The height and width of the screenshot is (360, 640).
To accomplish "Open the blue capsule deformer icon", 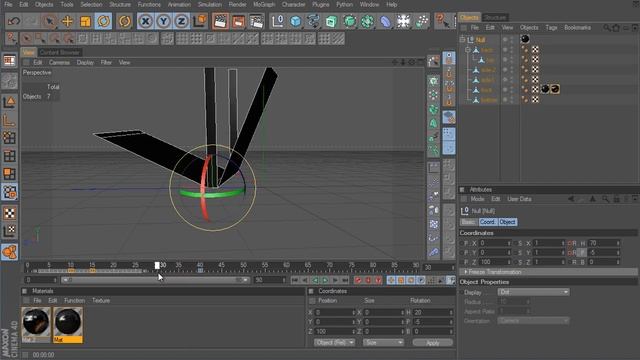I will click(385, 21).
